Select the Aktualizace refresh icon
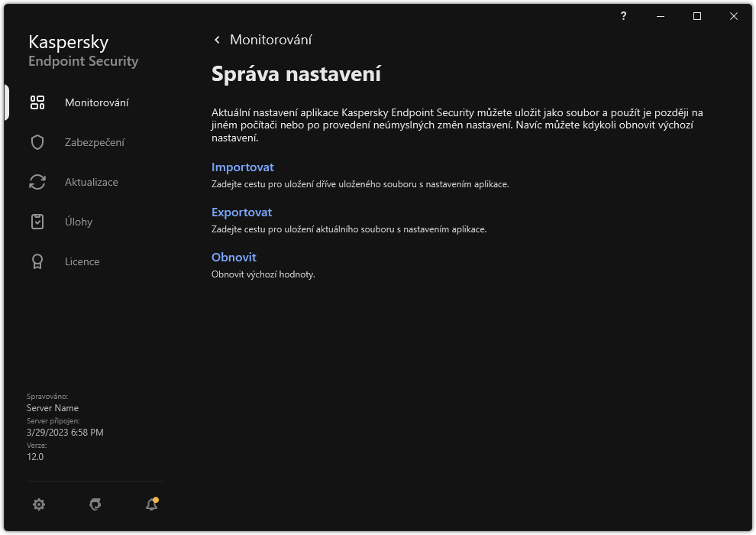Viewport: 756px width, 535px height. point(37,182)
